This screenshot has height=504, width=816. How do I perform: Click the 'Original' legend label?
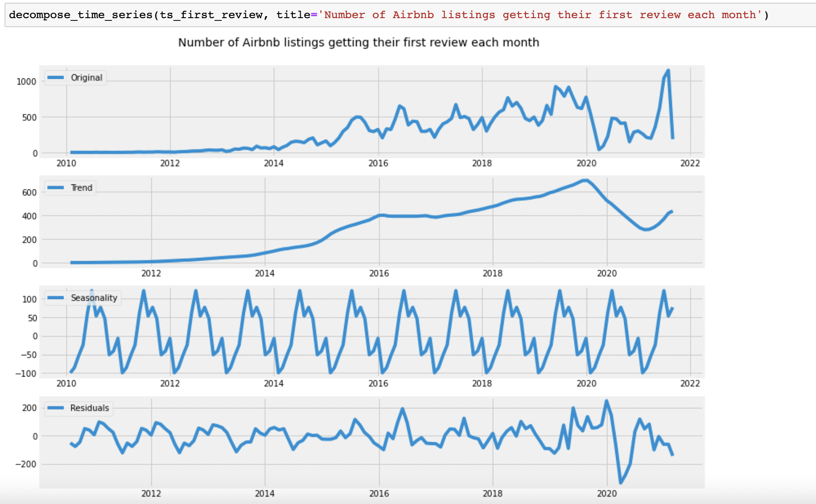click(x=87, y=78)
